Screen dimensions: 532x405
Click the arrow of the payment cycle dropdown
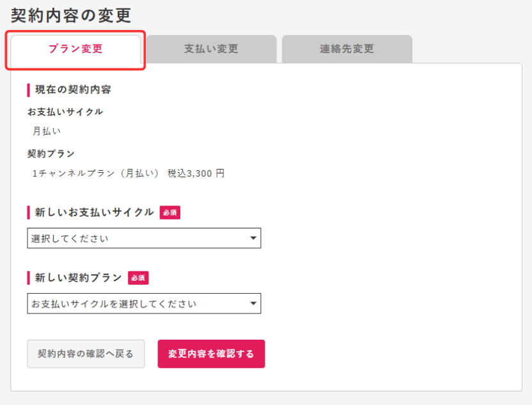(253, 238)
